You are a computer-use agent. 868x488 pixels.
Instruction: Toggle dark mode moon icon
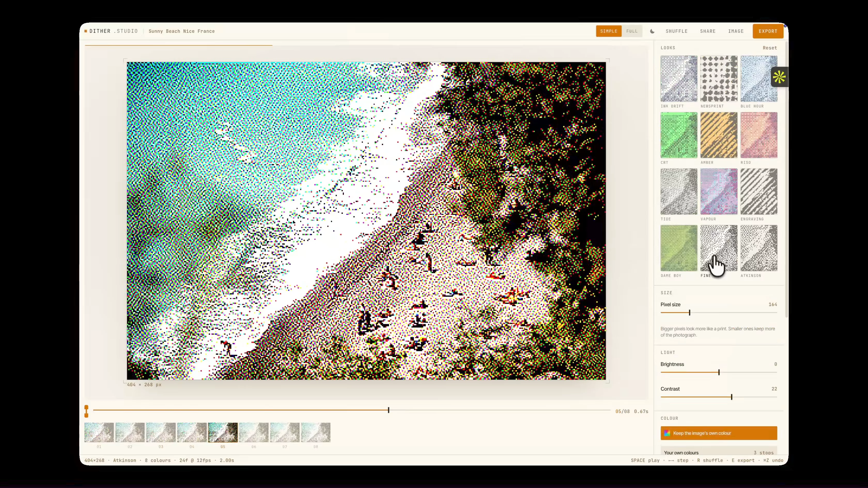pos(652,31)
